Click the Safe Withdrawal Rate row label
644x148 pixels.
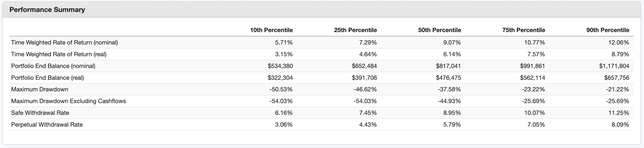click(40, 113)
